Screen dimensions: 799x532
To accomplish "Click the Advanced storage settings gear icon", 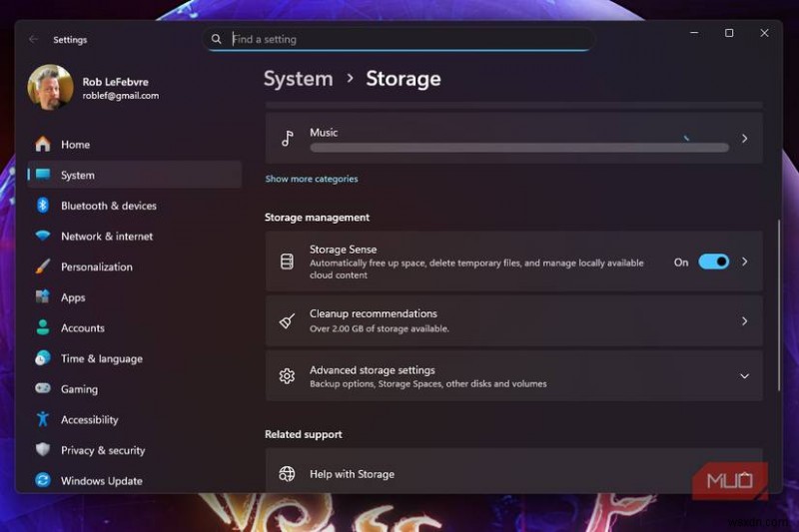I will click(287, 376).
